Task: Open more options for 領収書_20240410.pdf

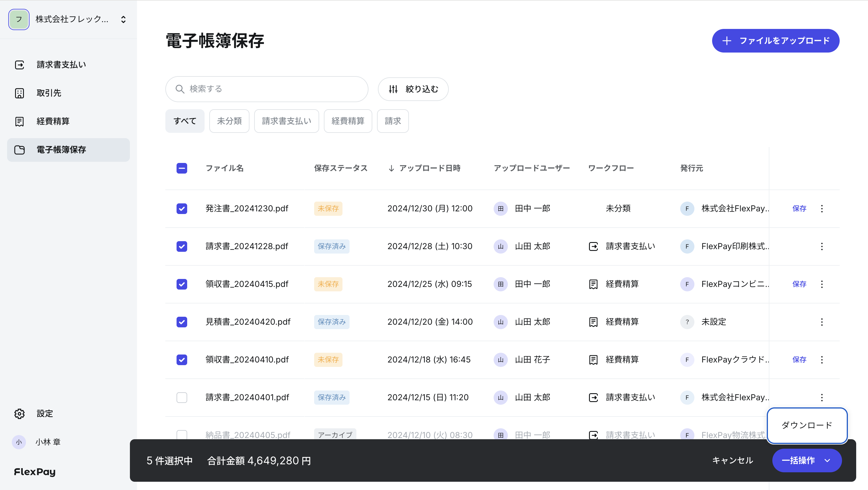Action: [x=822, y=360]
